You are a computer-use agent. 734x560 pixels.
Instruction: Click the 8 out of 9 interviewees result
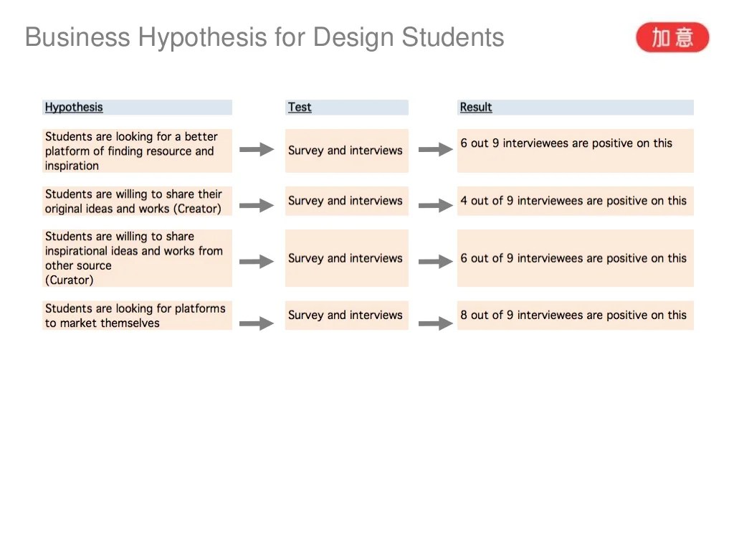click(x=575, y=315)
